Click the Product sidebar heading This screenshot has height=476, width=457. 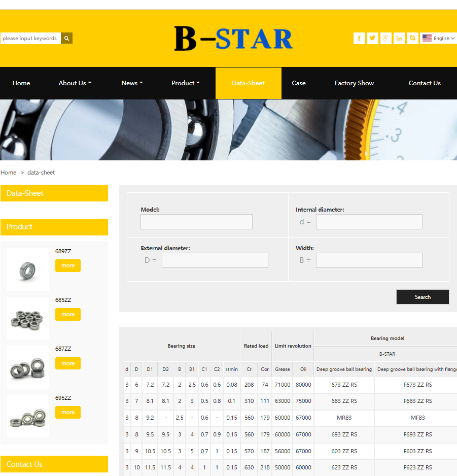54,227
